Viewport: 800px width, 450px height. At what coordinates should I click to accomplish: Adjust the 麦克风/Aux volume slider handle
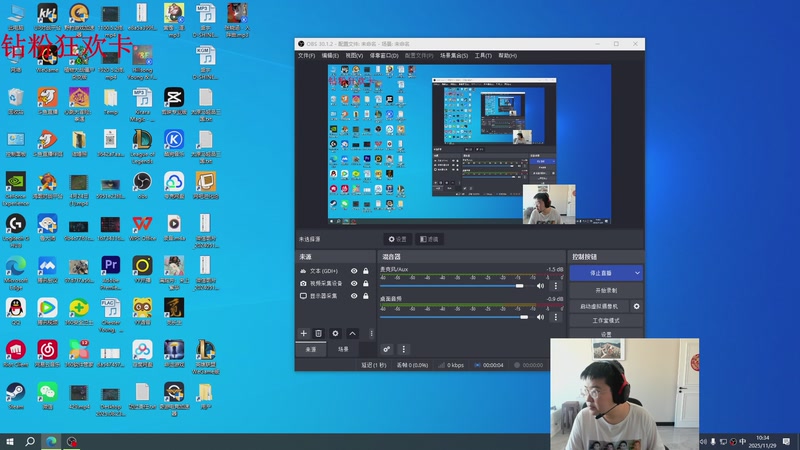[x=519, y=286]
